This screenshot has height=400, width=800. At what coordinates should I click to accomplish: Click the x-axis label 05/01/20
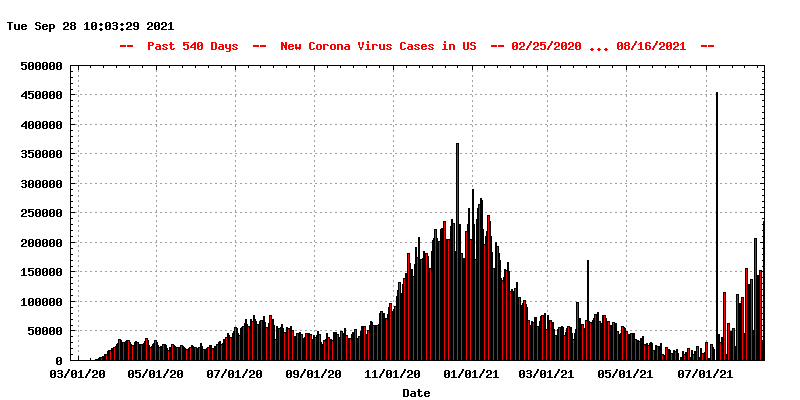pyautogui.click(x=156, y=374)
